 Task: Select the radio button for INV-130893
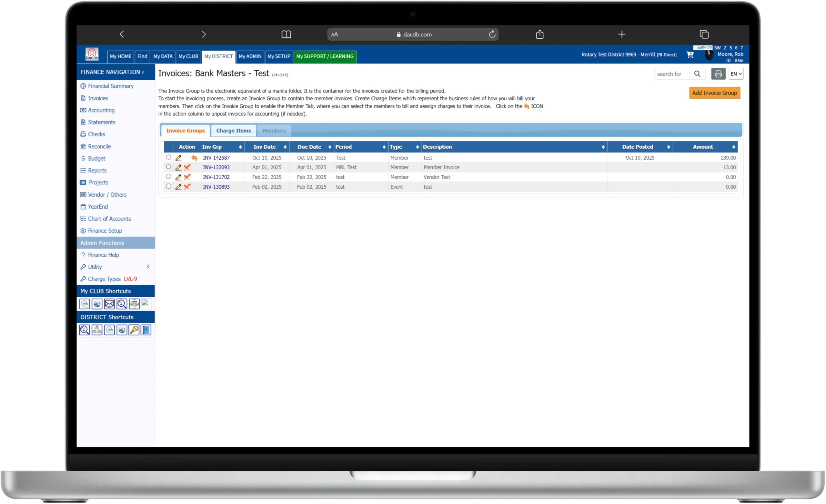click(168, 186)
